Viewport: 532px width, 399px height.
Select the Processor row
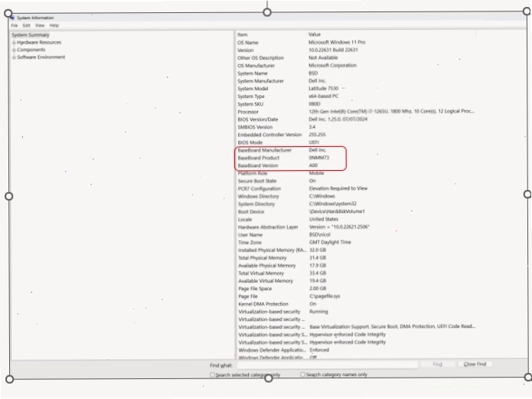pos(356,112)
